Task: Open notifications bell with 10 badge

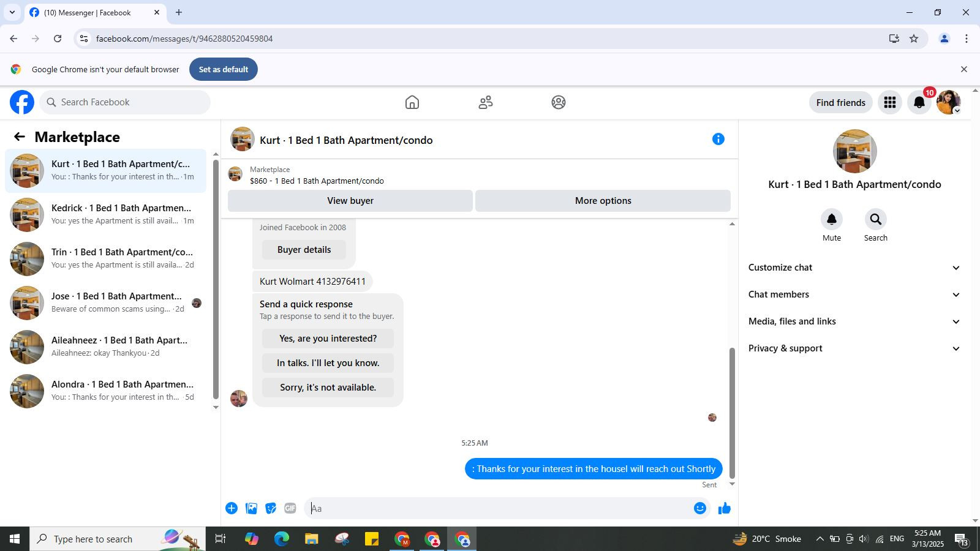Action: [x=919, y=102]
